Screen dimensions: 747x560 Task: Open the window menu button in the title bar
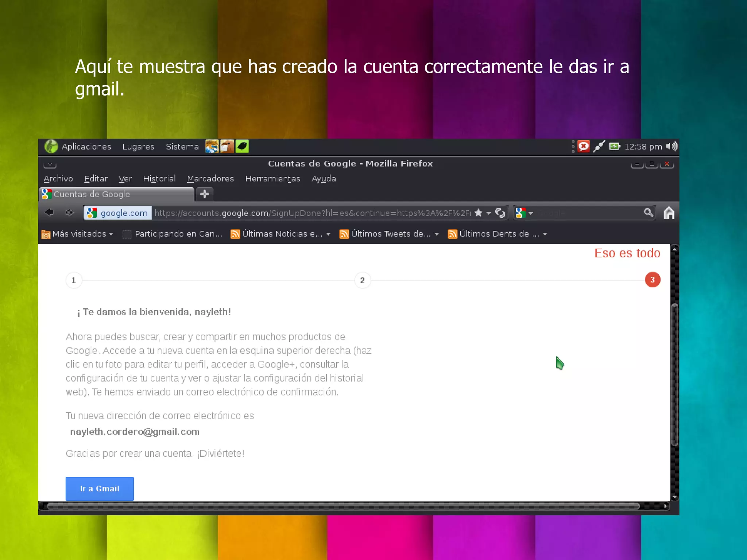[x=50, y=164]
